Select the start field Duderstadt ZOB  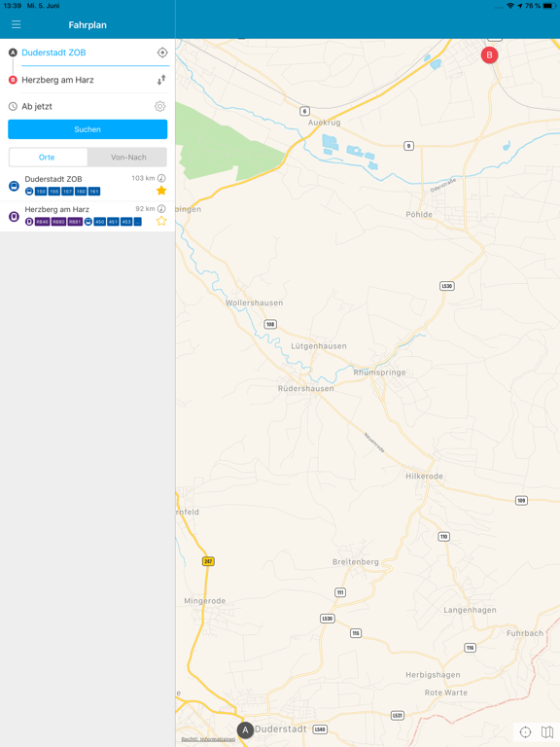pos(88,53)
